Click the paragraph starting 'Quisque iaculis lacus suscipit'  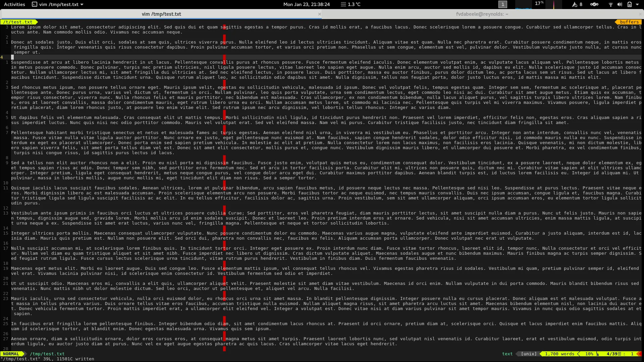pyautogui.click(x=326, y=195)
